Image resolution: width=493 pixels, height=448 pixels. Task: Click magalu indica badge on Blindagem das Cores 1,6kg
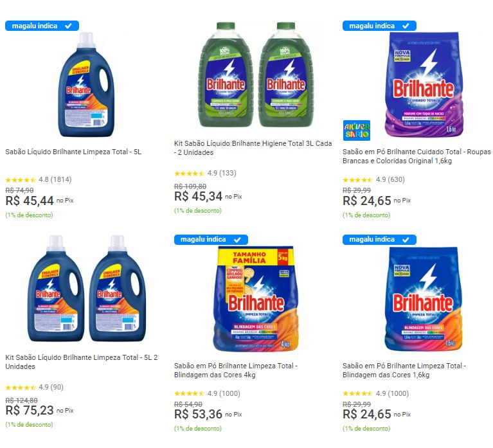coord(379,239)
